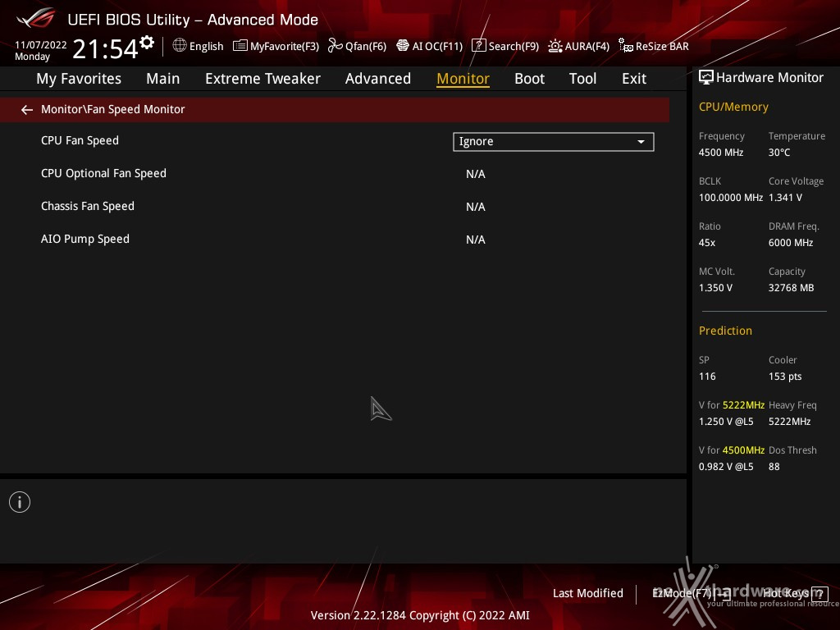
Task: Switch to the Exit tab
Action: (x=634, y=79)
